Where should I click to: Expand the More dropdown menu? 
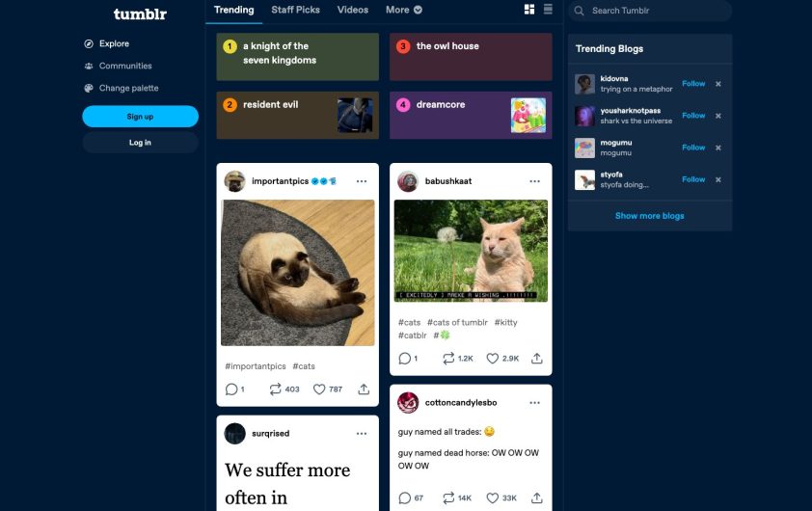pyautogui.click(x=404, y=10)
